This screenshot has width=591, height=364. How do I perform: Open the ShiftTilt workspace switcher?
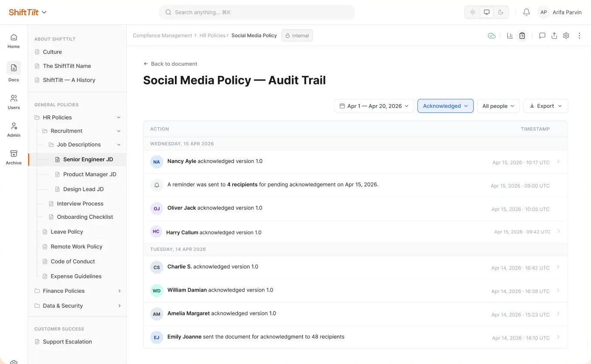(x=28, y=12)
